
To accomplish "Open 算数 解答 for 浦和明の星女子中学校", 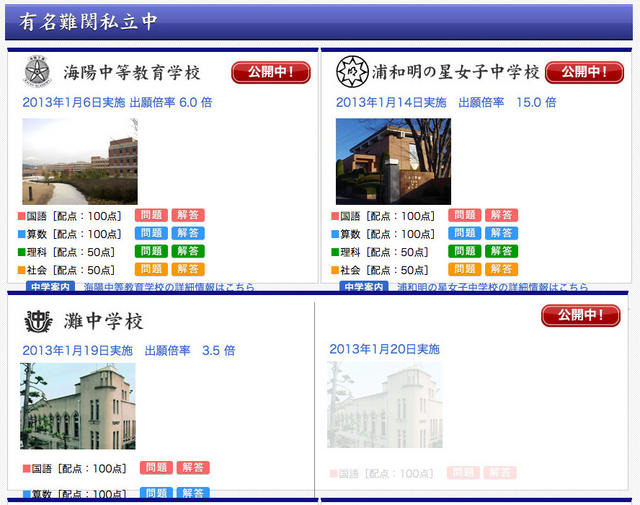I will tap(502, 233).
